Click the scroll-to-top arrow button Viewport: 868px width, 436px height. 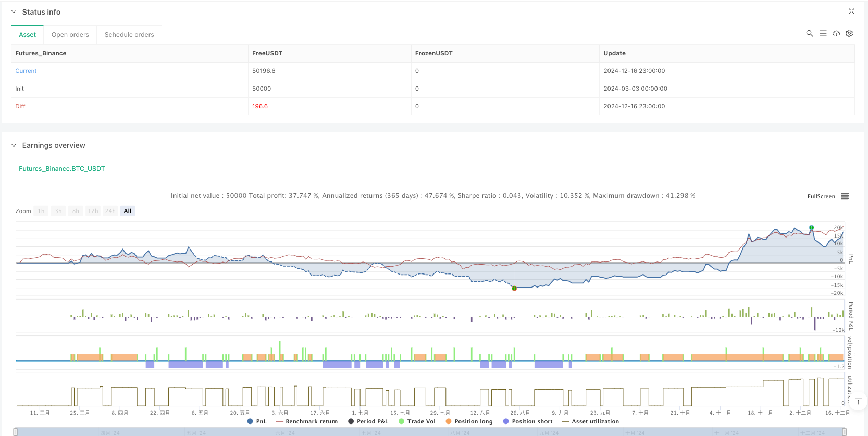coord(858,401)
